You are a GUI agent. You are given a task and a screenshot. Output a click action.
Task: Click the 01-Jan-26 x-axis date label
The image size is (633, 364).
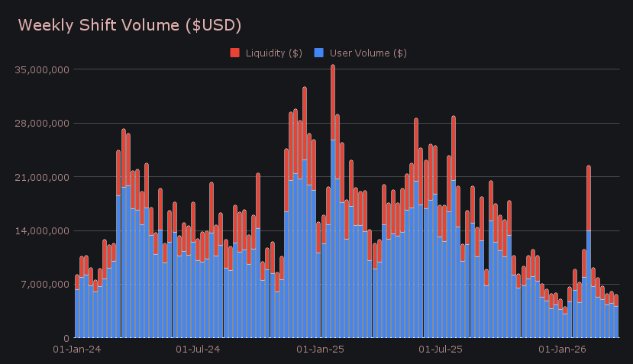[563, 350]
